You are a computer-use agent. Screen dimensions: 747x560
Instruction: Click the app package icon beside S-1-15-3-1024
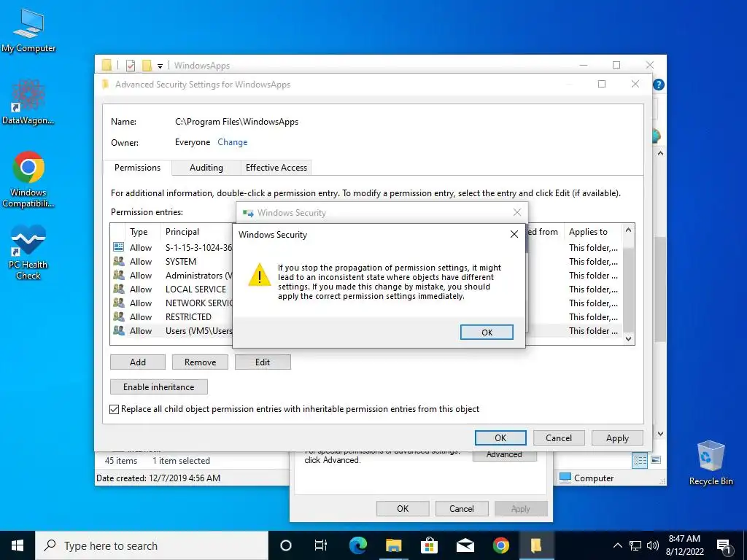pyautogui.click(x=119, y=247)
